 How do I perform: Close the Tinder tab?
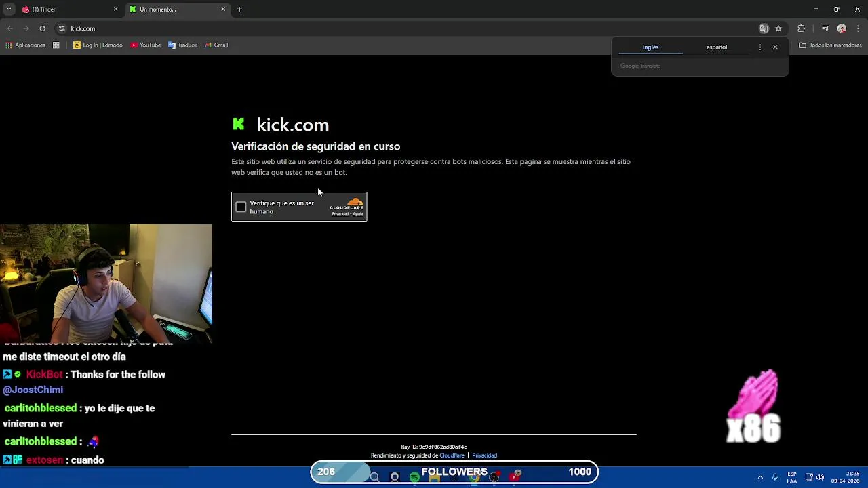tap(115, 9)
